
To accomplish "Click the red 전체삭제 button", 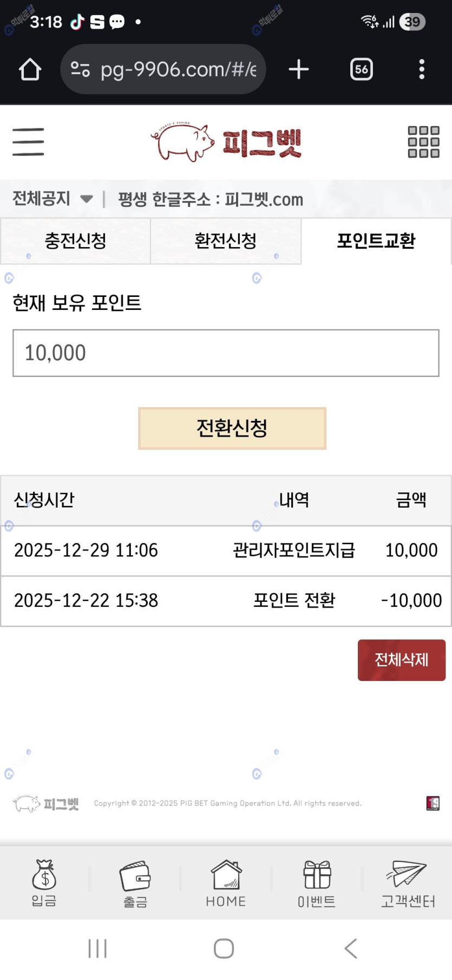I will 401,660.
